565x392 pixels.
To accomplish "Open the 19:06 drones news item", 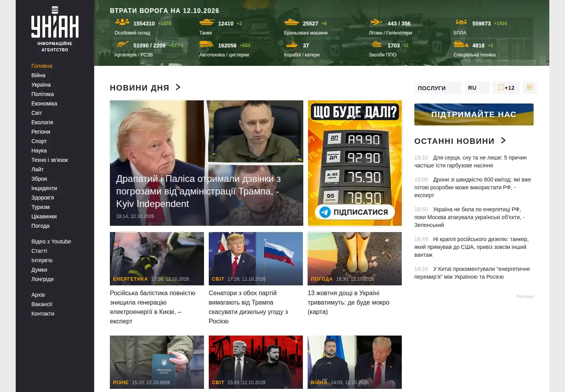I will [x=473, y=187].
